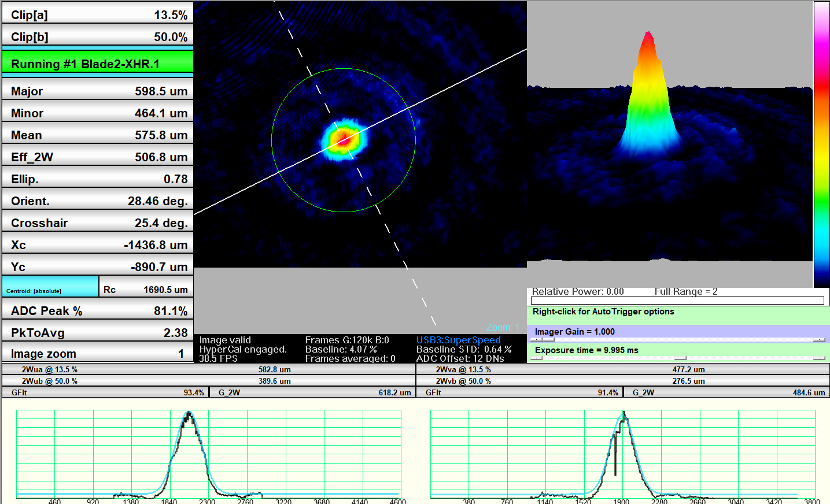Click the ADC Peak % readout
This screenshot has height=504, width=830.
[x=97, y=310]
